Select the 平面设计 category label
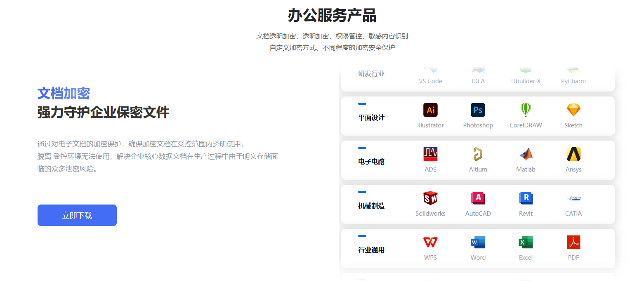Screen dimensions: 644x294 [371, 118]
